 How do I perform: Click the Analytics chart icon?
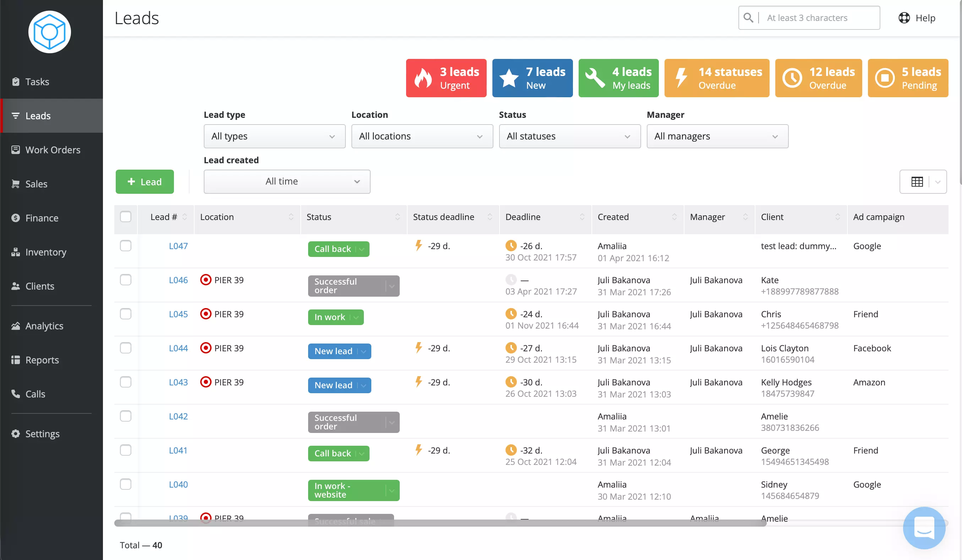16,326
